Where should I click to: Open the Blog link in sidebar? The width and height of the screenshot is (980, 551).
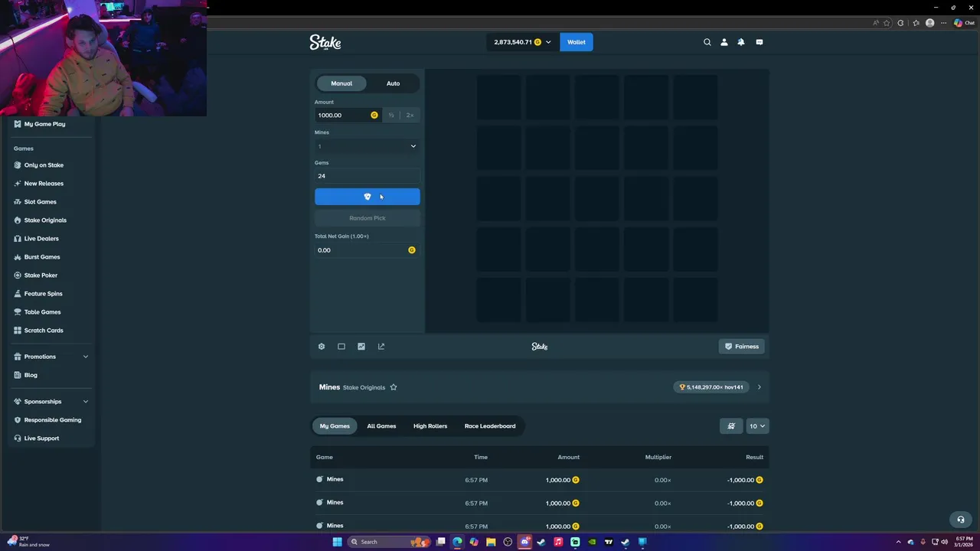(x=31, y=375)
